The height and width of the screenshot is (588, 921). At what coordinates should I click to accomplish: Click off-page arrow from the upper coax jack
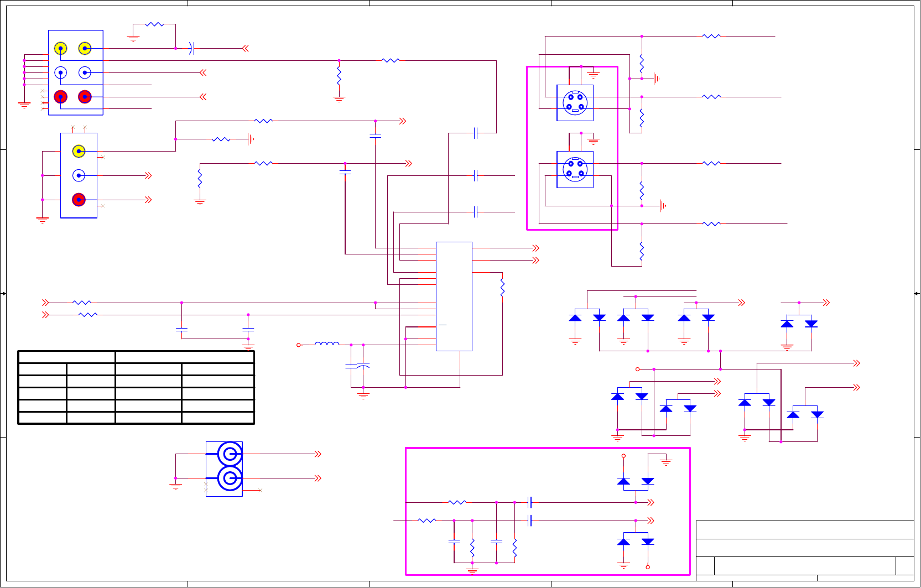[x=318, y=454]
